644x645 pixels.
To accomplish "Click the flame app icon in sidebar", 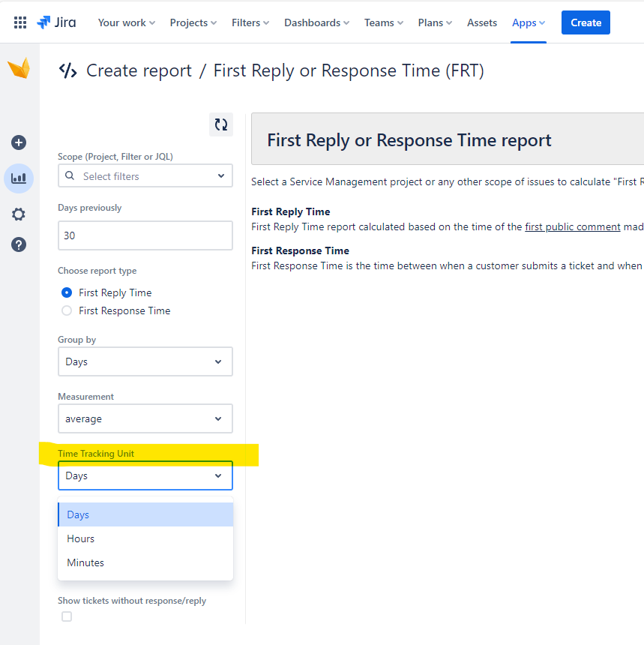I will click(x=19, y=67).
